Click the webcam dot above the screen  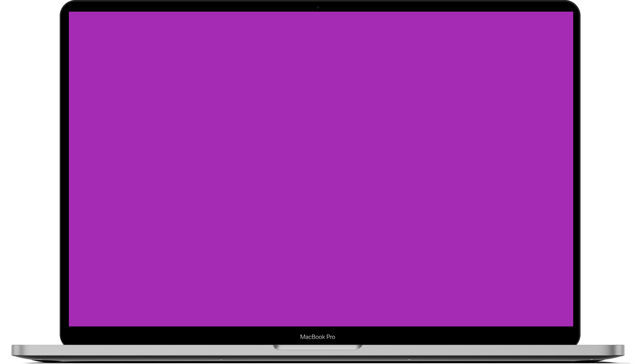pyautogui.click(x=318, y=7)
